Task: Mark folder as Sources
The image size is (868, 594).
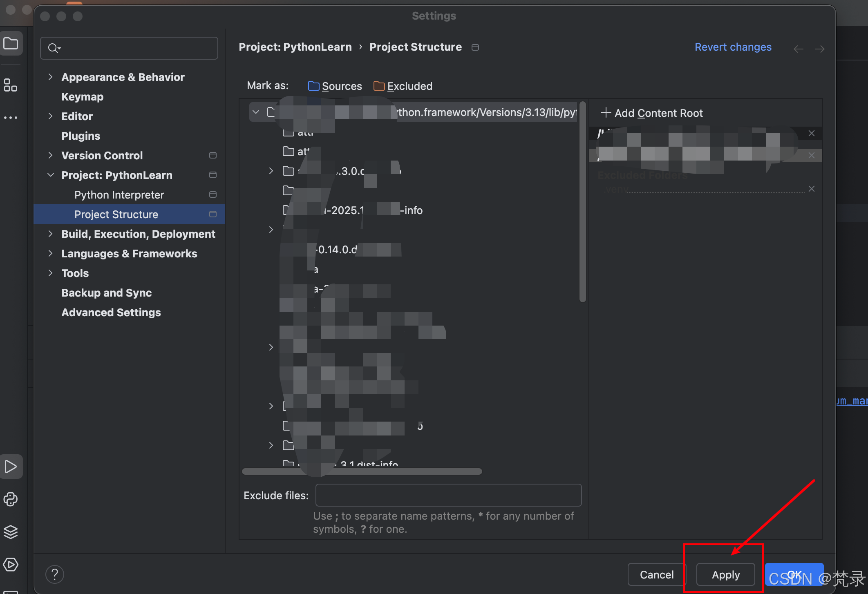Action: pyautogui.click(x=335, y=86)
